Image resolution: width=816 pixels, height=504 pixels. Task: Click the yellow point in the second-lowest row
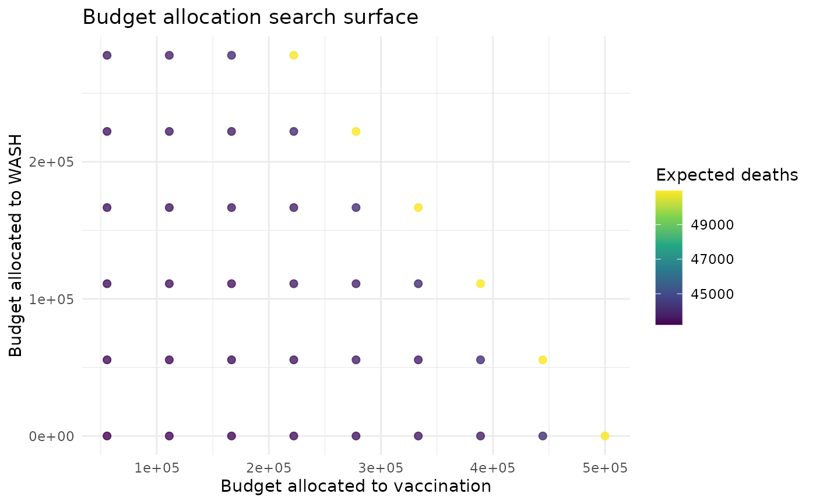543,360
